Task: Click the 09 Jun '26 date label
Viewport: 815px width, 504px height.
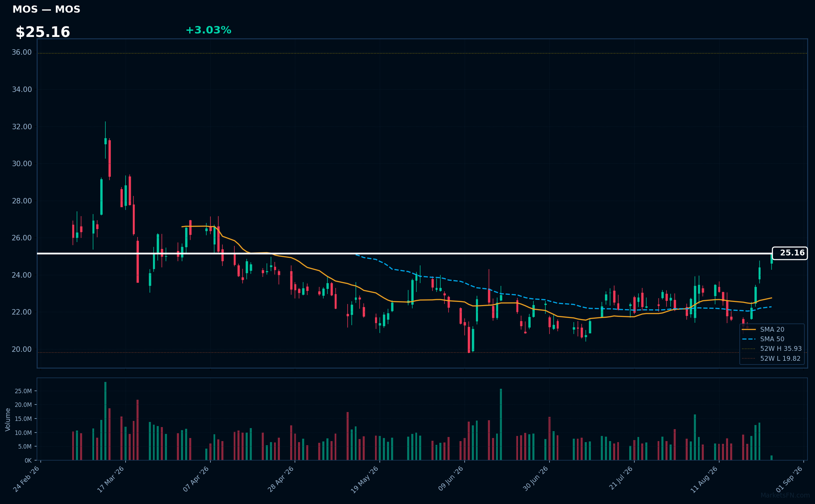Action: click(x=451, y=479)
